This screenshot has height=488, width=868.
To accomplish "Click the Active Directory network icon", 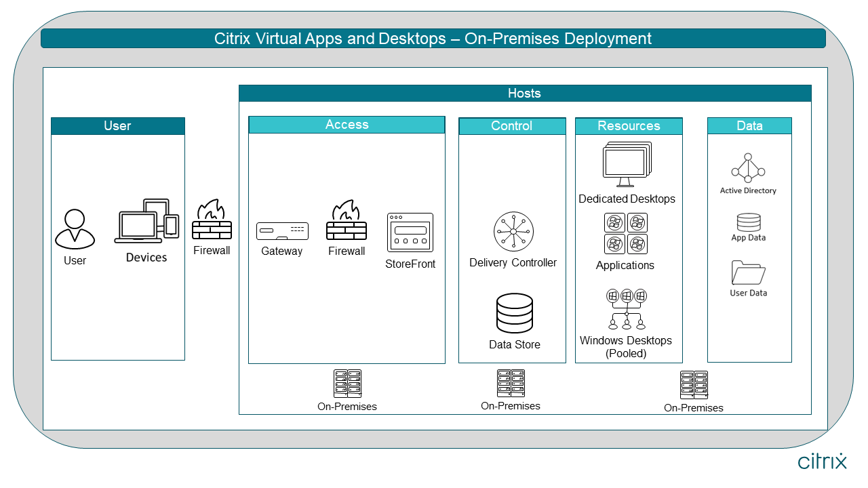I will [748, 168].
